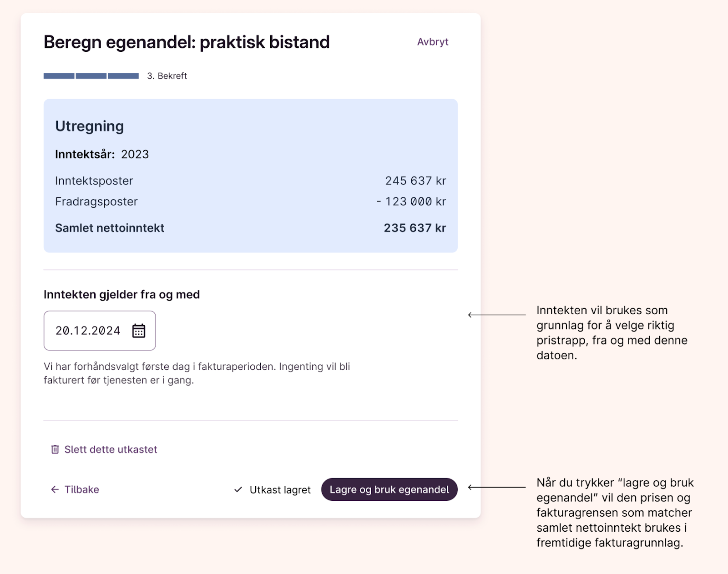Click the date field showing 20.12.2024
Viewport: 728px width, 574px height.
click(88, 331)
